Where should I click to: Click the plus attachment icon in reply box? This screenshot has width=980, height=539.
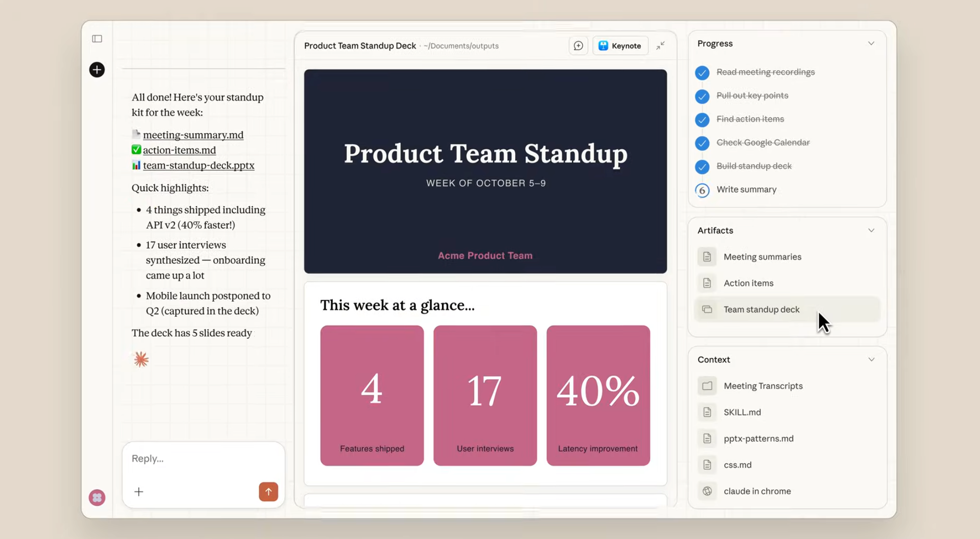point(139,491)
